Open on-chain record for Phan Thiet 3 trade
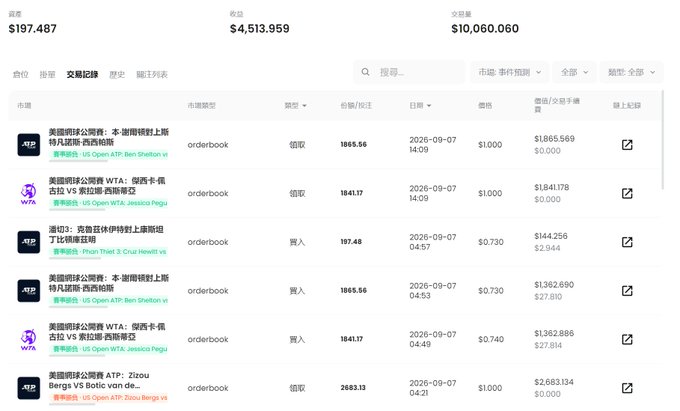 [627, 242]
